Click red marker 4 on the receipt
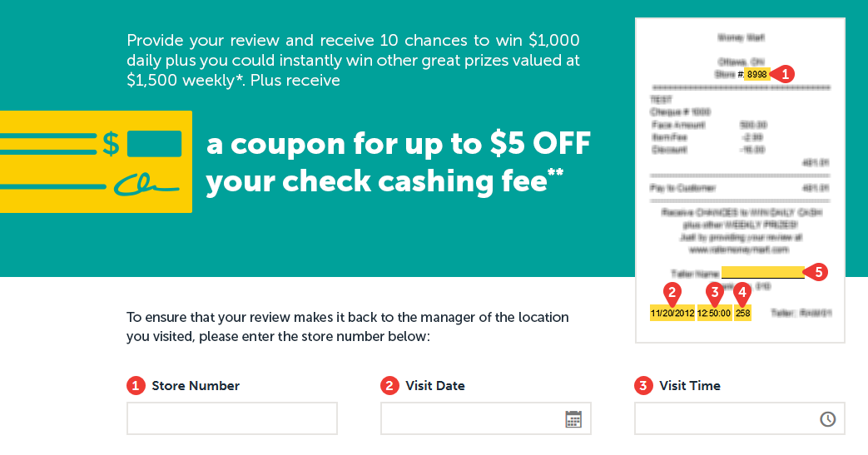This screenshot has height=455, width=868. pyautogui.click(x=742, y=292)
